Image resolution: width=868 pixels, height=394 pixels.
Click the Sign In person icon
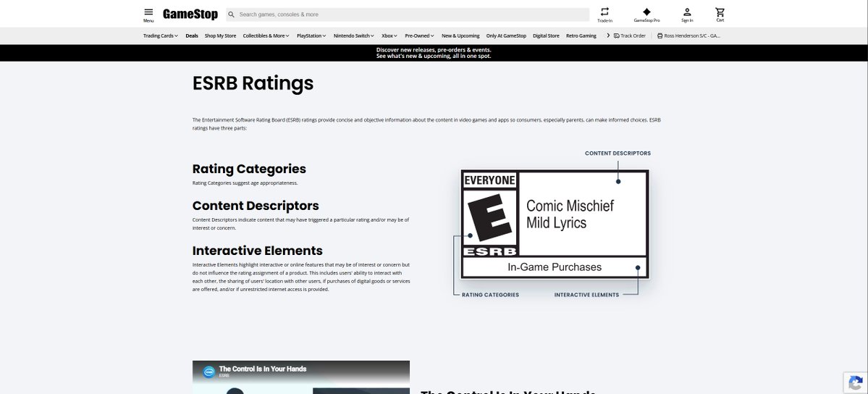[687, 12]
